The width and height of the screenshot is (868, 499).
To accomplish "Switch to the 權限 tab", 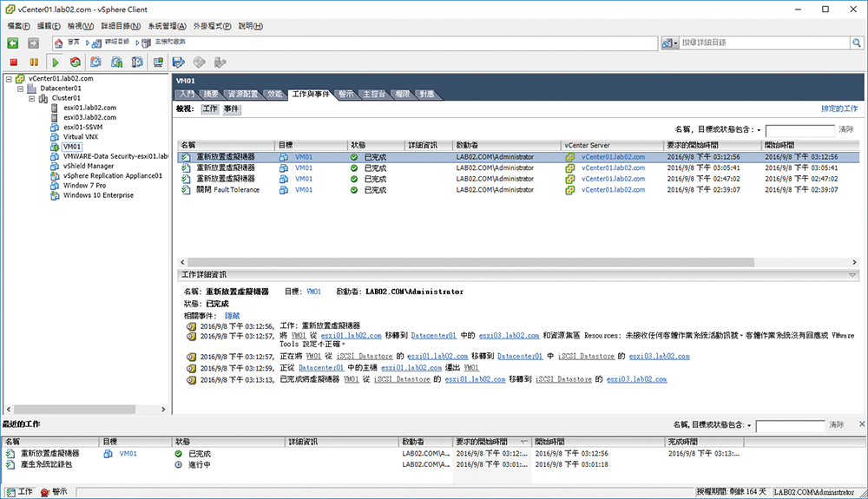I will point(403,95).
